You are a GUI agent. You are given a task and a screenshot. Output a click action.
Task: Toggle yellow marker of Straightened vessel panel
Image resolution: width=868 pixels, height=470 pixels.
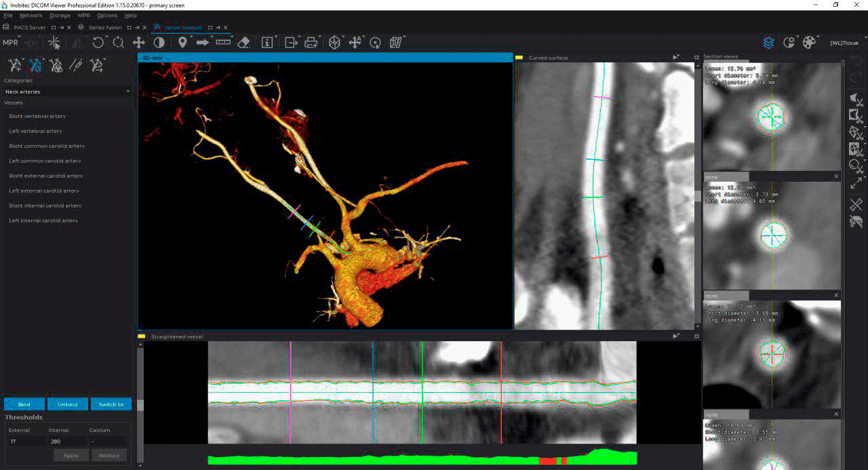142,336
